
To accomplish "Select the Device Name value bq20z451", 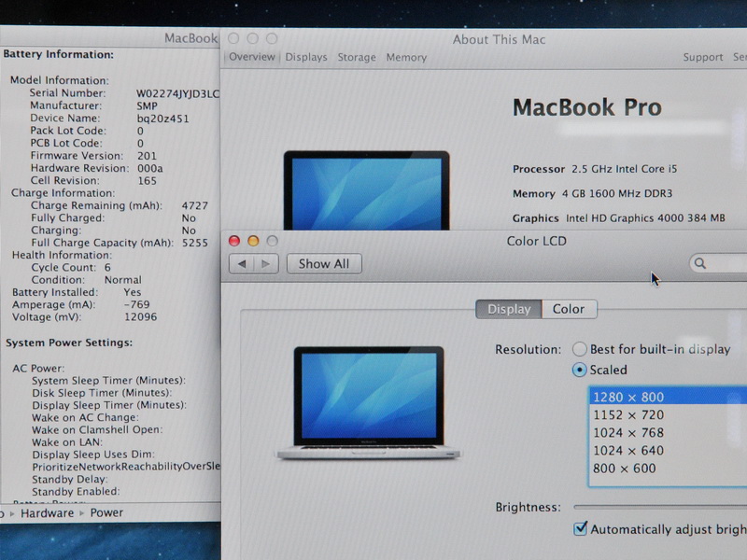I will pos(162,119).
